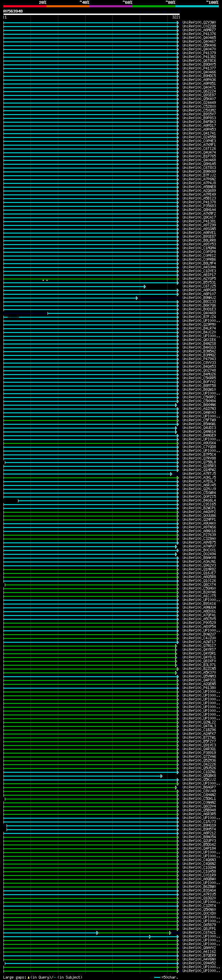Open hit UniRef100_P47943

(199, 359)
